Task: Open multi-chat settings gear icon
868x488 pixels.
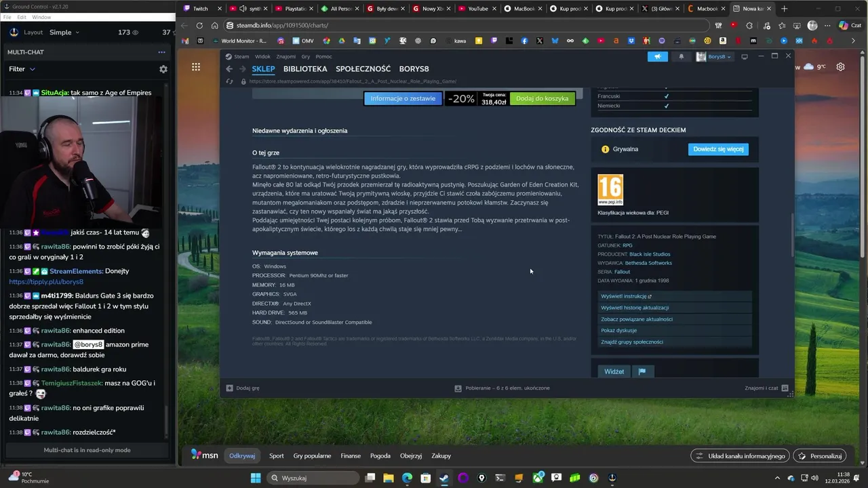Action: [x=163, y=69]
